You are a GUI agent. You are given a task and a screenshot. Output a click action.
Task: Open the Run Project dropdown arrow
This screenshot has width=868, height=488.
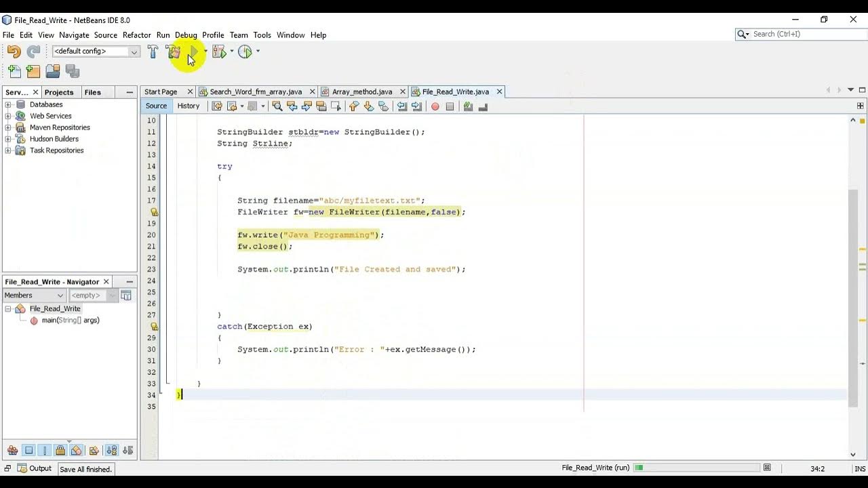point(205,52)
